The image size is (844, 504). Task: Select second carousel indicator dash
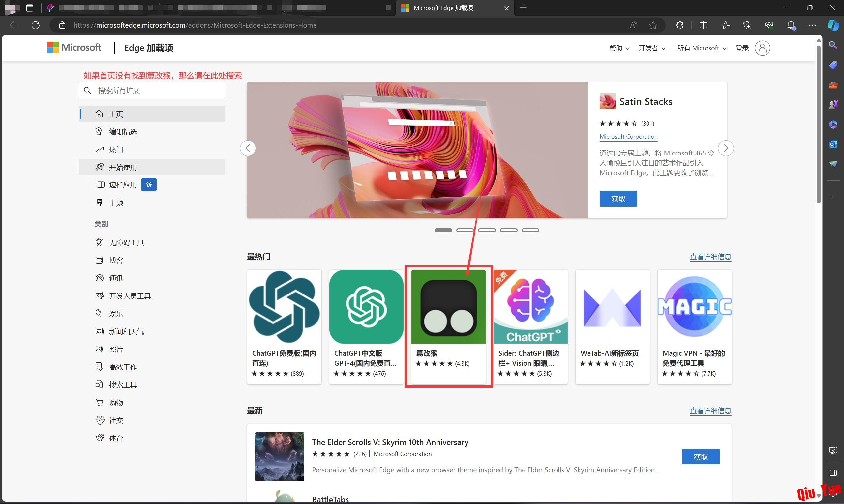coord(465,230)
